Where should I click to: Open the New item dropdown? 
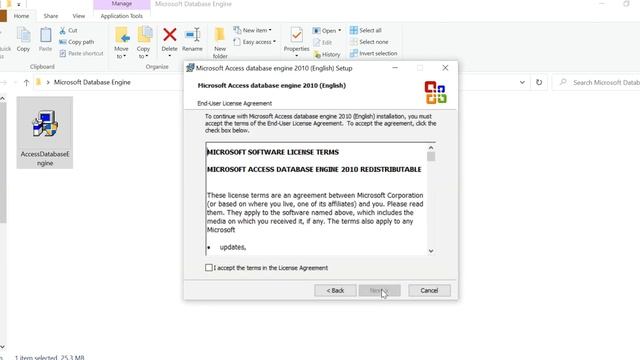[x=252, y=30]
